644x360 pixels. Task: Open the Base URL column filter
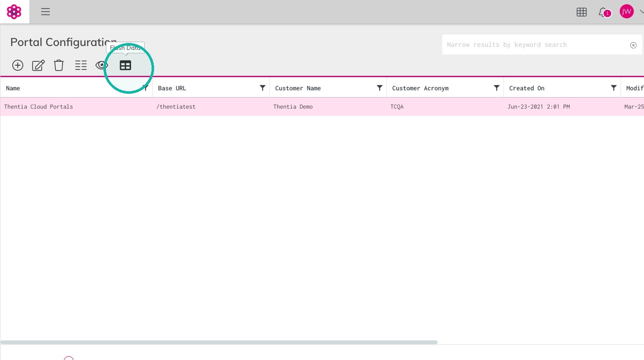point(263,88)
